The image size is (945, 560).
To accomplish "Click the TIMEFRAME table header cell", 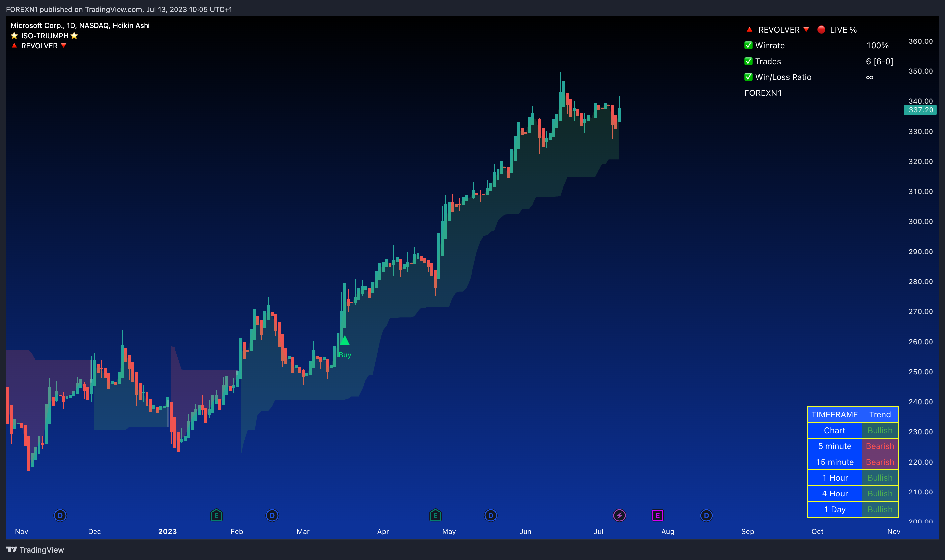I will pos(834,414).
